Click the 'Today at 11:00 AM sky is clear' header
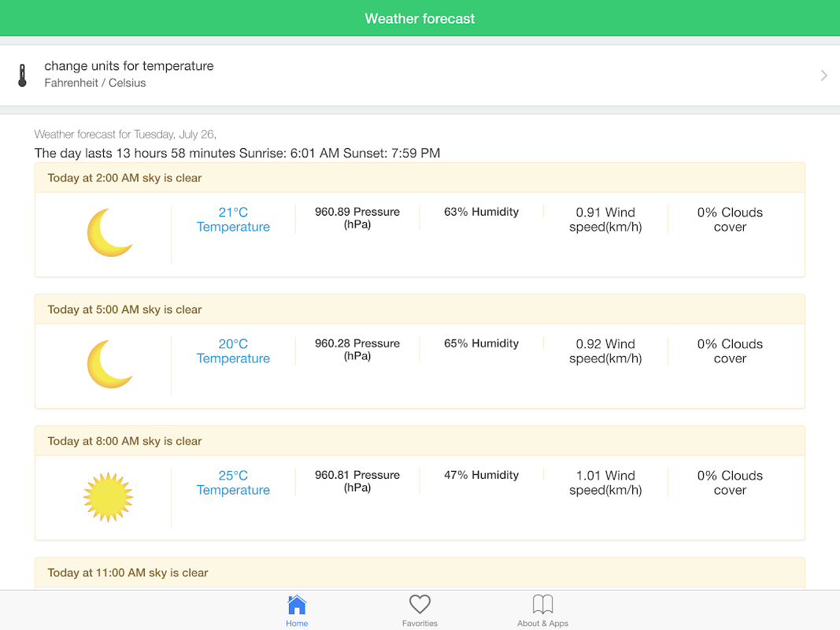The height and width of the screenshot is (630, 840). (x=420, y=573)
